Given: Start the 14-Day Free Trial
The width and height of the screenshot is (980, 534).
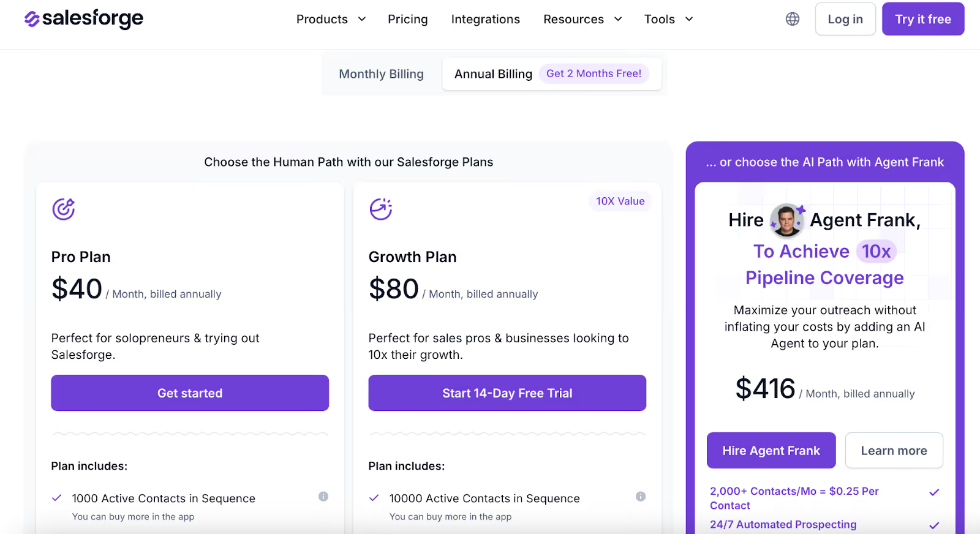Looking at the screenshot, I should [x=507, y=393].
